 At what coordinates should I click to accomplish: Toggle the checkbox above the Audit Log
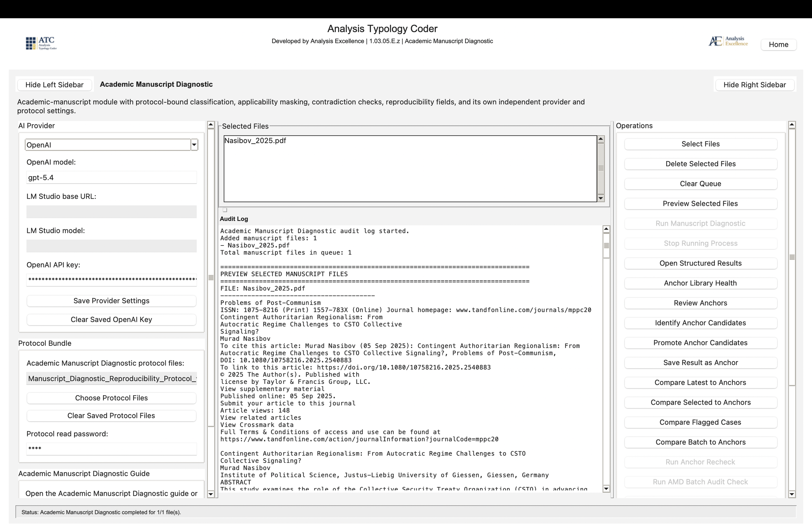(x=225, y=210)
